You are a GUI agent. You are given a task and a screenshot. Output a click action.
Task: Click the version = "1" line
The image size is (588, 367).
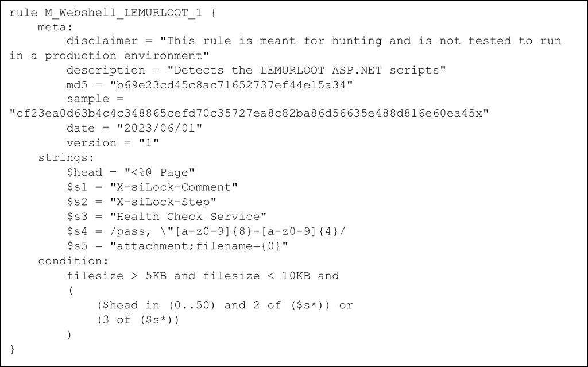[x=113, y=143]
